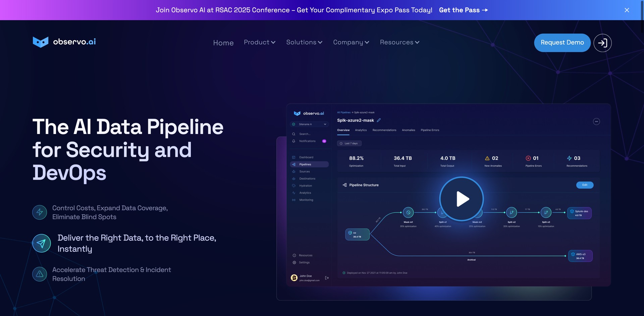Expand the Resources dropdown menu

click(x=400, y=42)
